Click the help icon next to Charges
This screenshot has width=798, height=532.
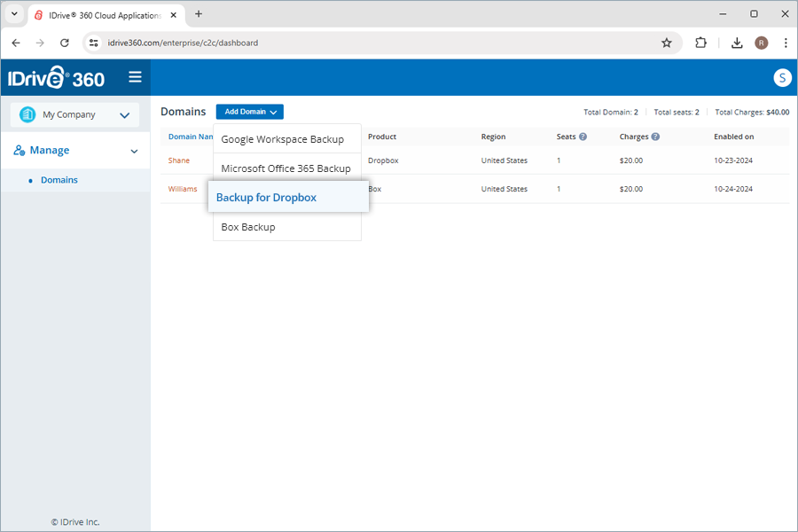pos(654,137)
